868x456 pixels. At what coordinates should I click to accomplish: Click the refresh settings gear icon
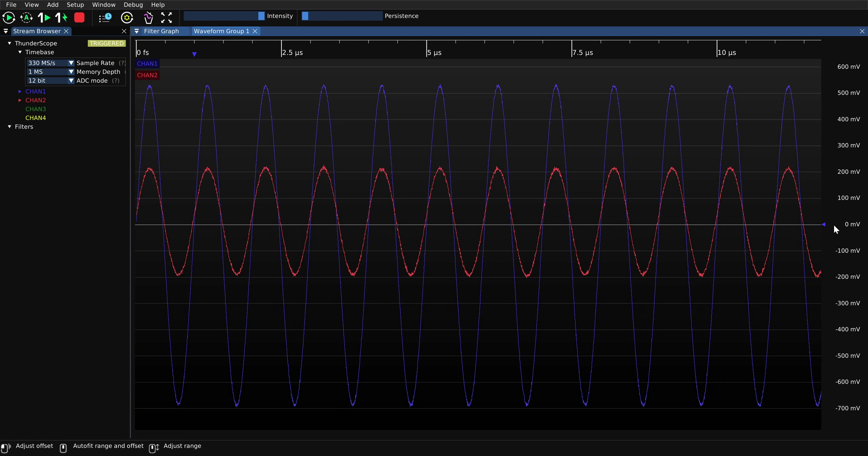[127, 18]
